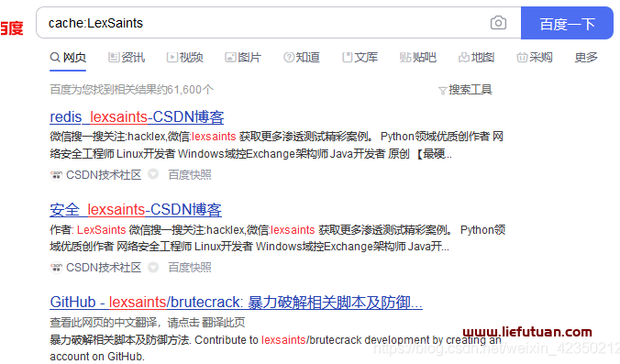
Task: Expand dropdown arrow under redis result
Action: 153,174
